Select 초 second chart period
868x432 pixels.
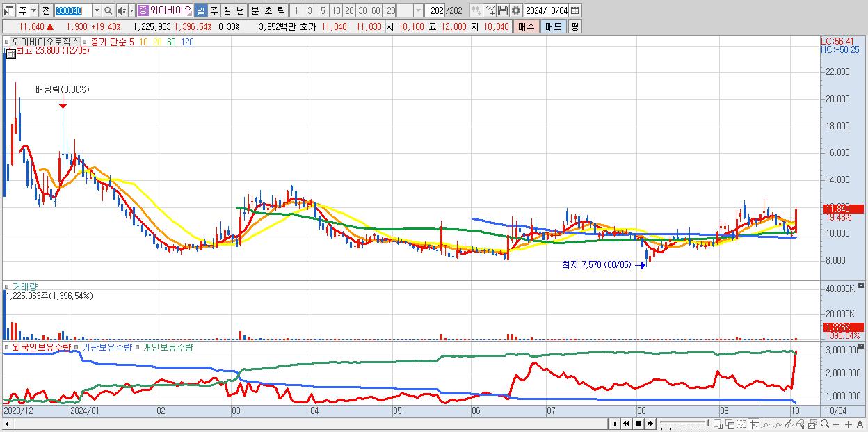(268, 10)
